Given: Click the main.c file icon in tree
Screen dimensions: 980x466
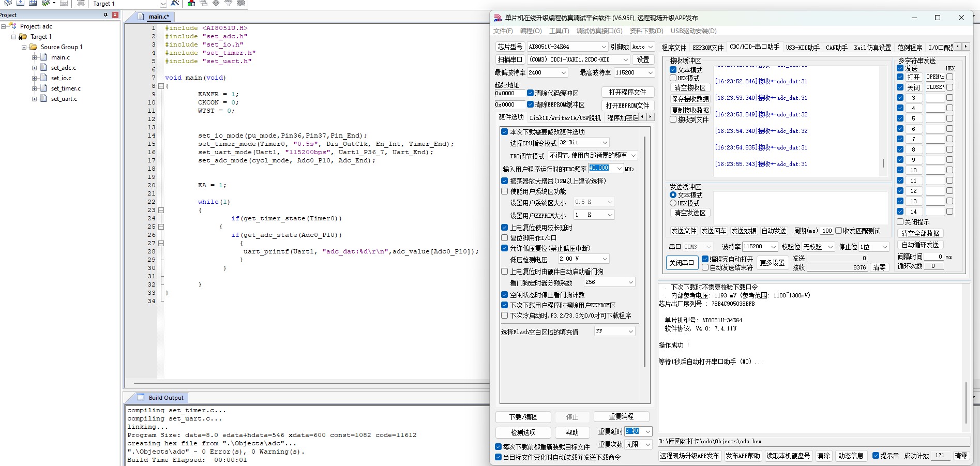Looking at the screenshot, I should pos(44,57).
